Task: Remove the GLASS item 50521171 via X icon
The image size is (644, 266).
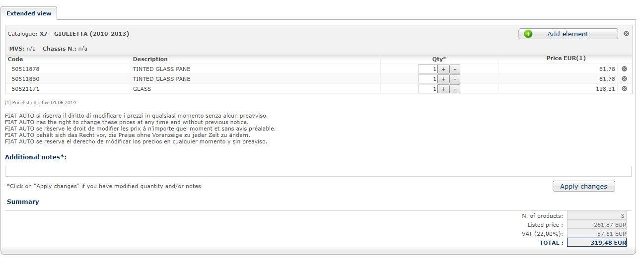Action: [624, 89]
